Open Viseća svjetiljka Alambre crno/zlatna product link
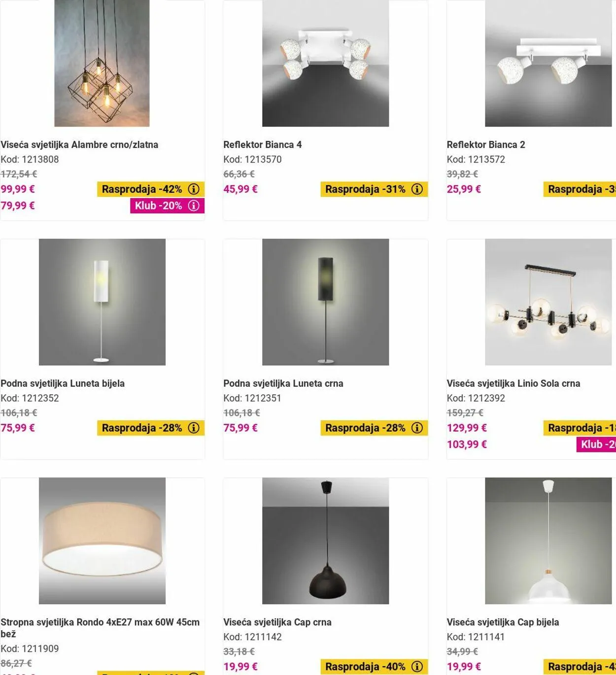 tap(79, 145)
